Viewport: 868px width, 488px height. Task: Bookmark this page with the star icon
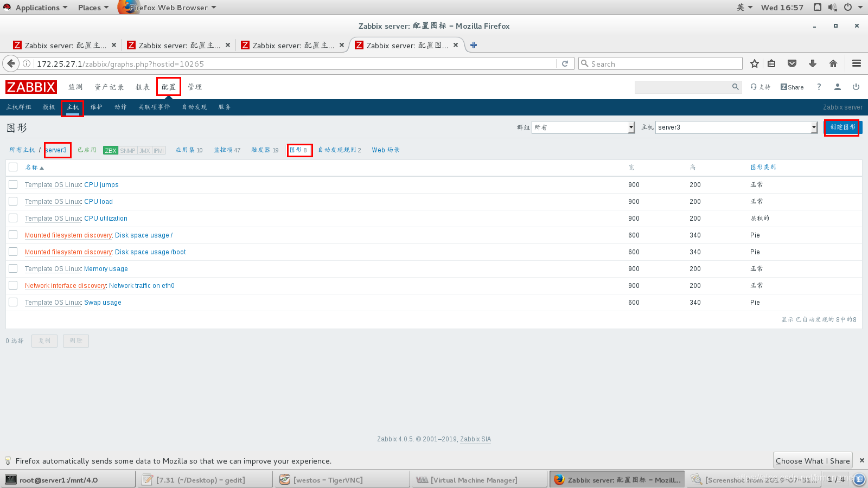[x=754, y=63]
